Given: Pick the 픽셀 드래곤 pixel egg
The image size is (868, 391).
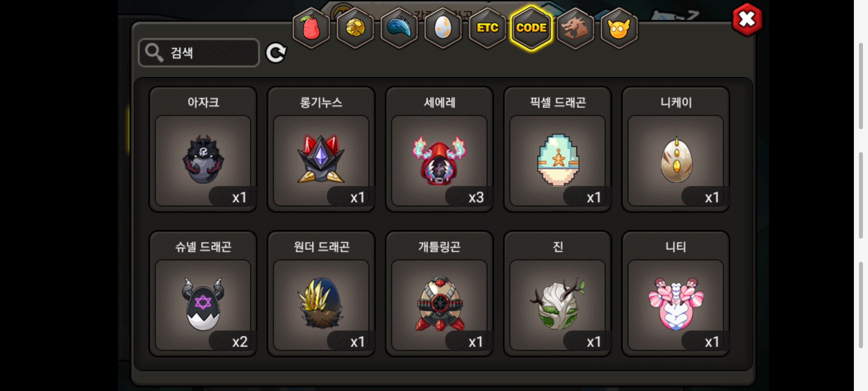Looking at the screenshot, I should pyautogui.click(x=557, y=149).
